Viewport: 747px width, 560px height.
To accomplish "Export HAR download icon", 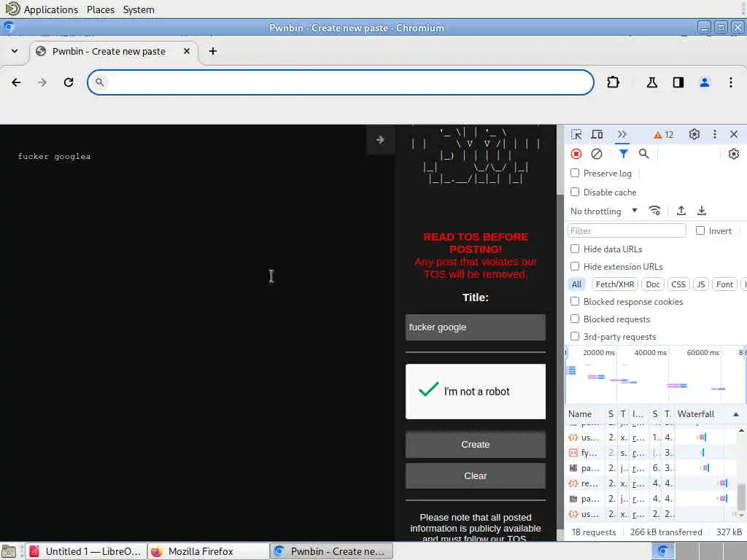I will point(702,211).
